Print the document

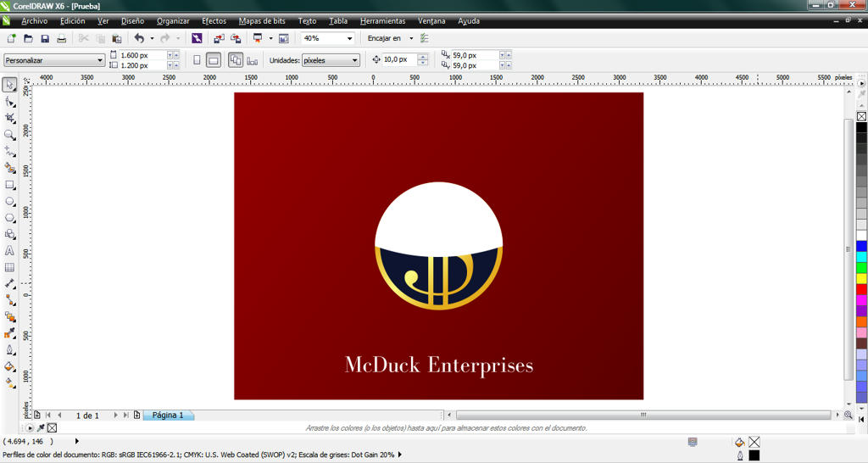coord(61,38)
